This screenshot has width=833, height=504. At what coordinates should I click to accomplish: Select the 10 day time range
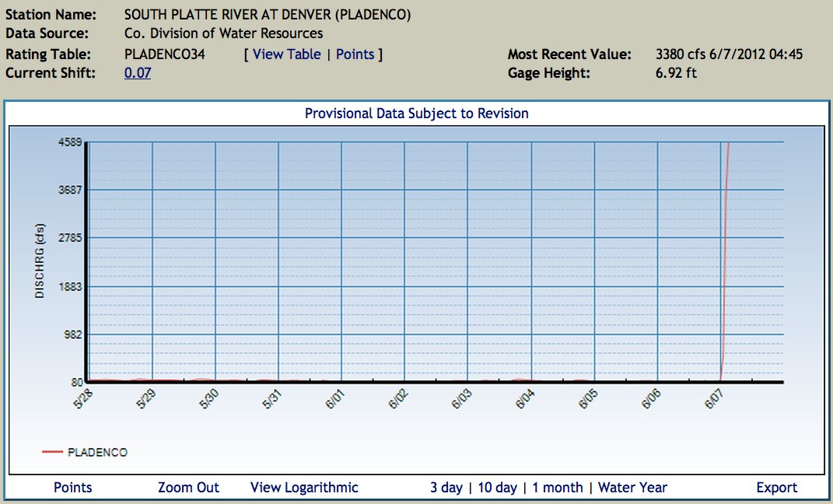click(x=497, y=488)
